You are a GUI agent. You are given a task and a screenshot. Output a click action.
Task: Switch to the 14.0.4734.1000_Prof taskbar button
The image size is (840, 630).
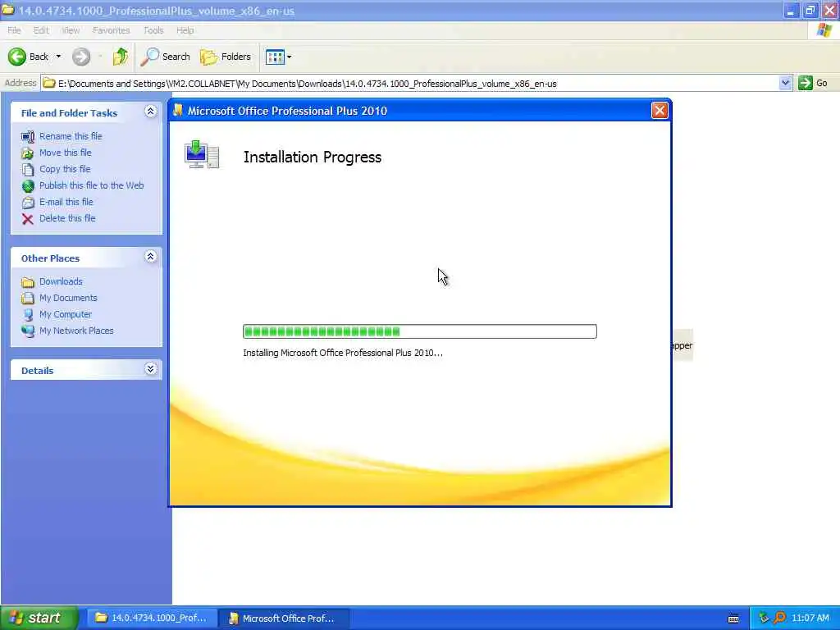[152, 619]
